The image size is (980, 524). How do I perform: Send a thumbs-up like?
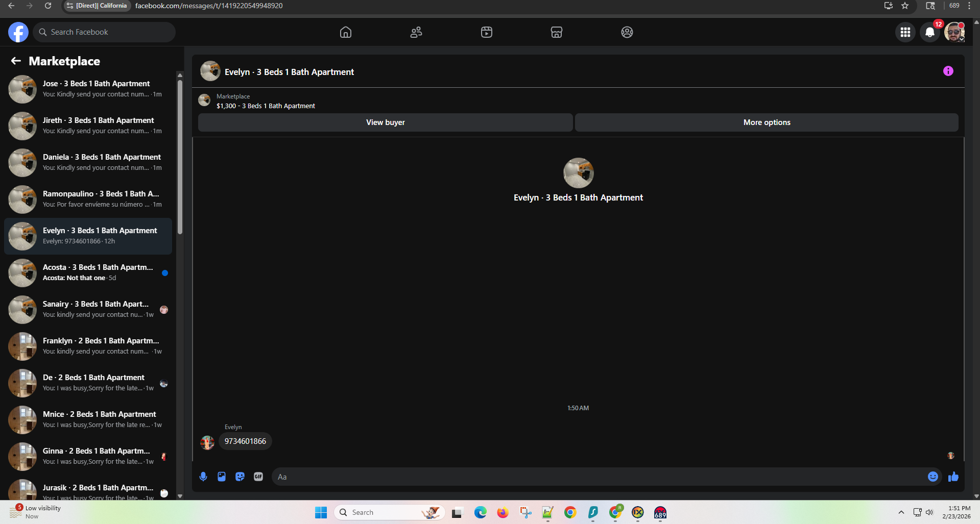(x=953, y=477)
